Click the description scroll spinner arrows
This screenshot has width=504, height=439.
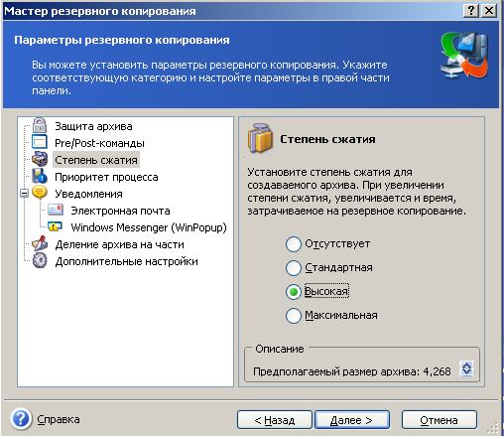[x=466, y=368]
